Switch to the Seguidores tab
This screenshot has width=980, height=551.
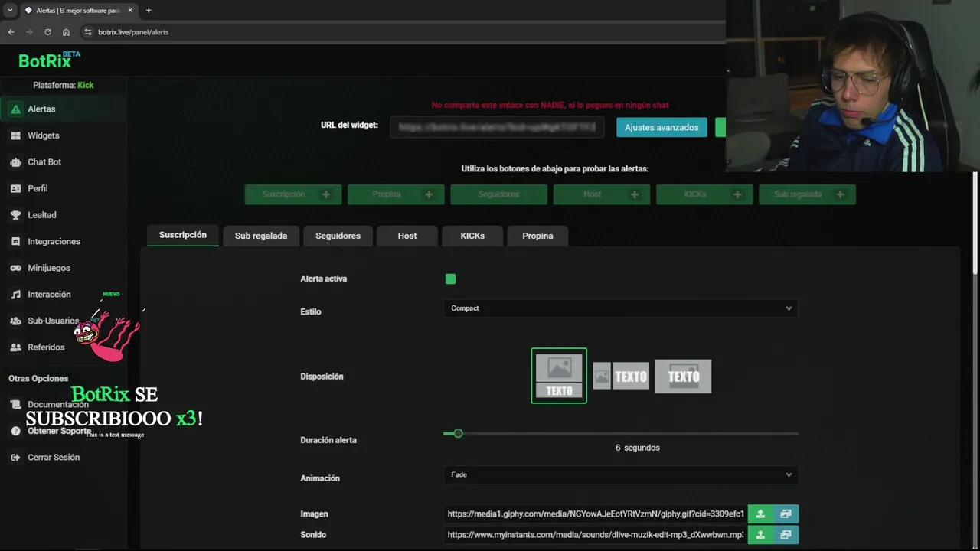tap(338, 236)
